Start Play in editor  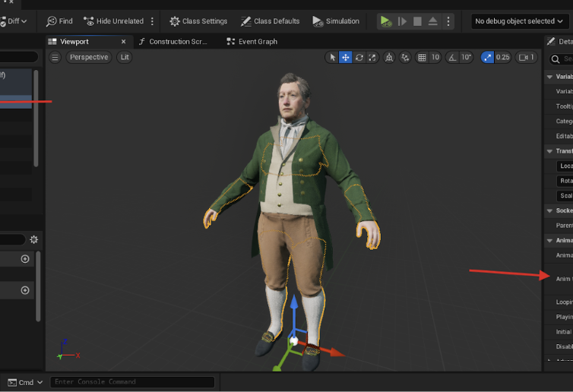pyautogui.click(x=385, y=21)
